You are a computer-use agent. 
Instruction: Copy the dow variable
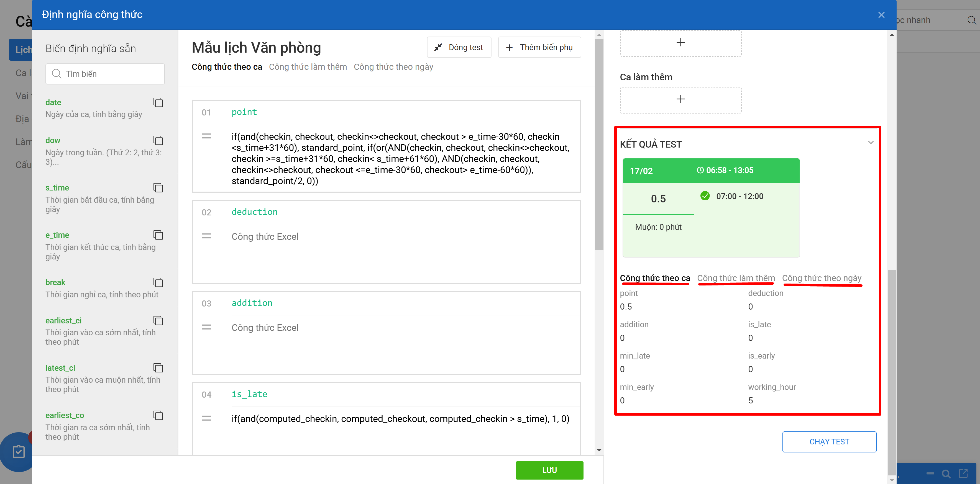158,140
